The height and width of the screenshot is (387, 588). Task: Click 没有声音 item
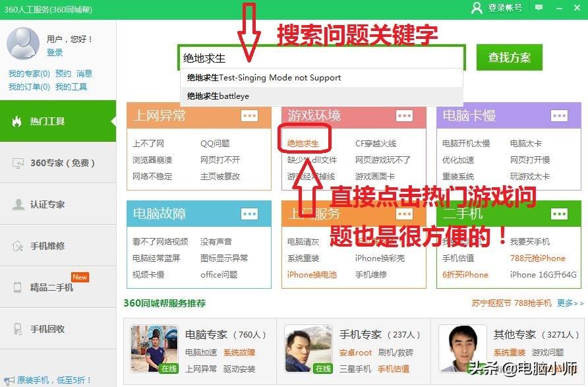(x=216, y=242)
